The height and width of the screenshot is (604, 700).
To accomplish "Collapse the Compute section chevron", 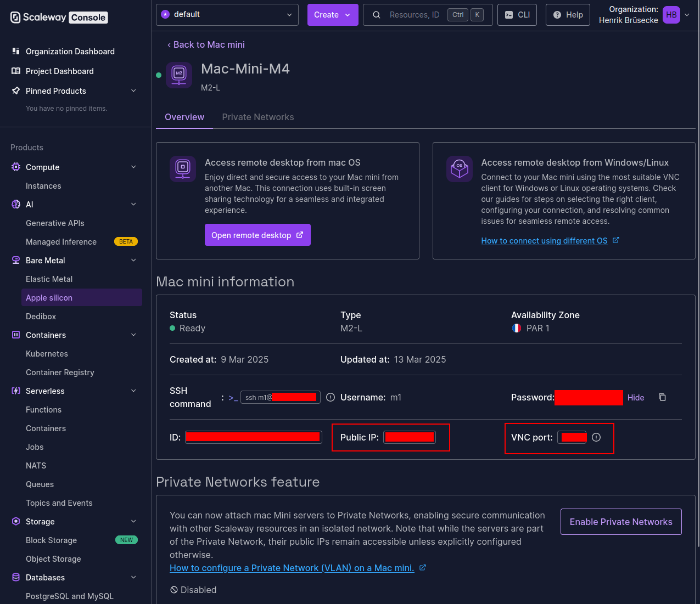I will click(133, 167).
